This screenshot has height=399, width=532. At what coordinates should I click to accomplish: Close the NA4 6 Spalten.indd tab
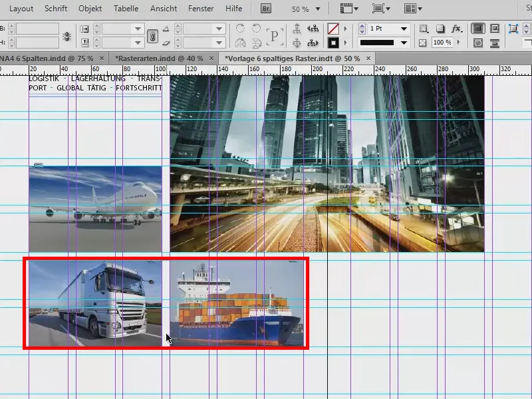coord(102,59)
